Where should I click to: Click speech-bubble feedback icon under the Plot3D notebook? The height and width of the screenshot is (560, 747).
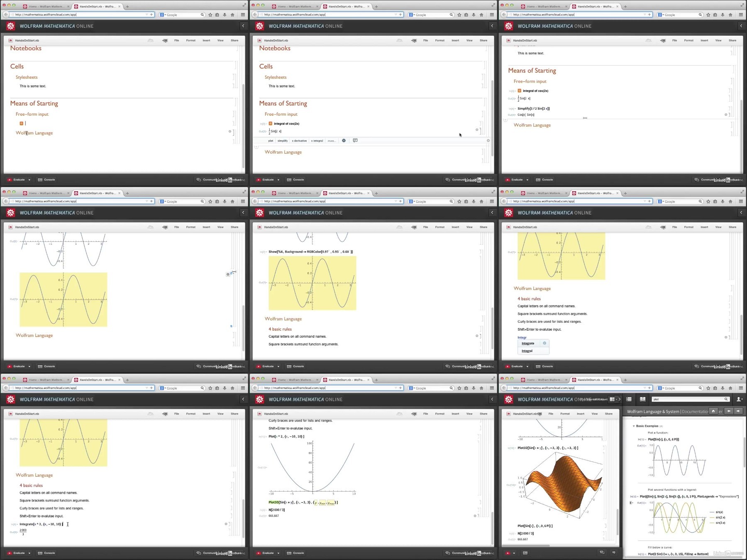click(613, 553)
